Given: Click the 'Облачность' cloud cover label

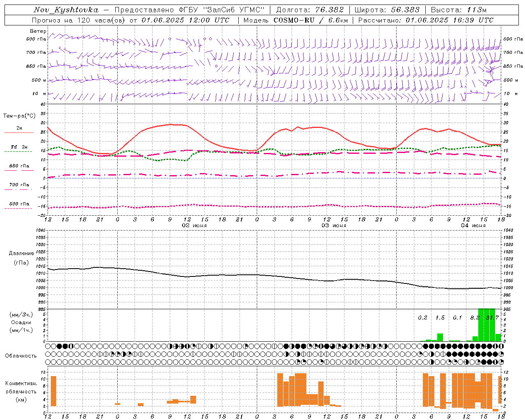Looking at the screenshot, I should pyautogui.click(x=21, y=356).
